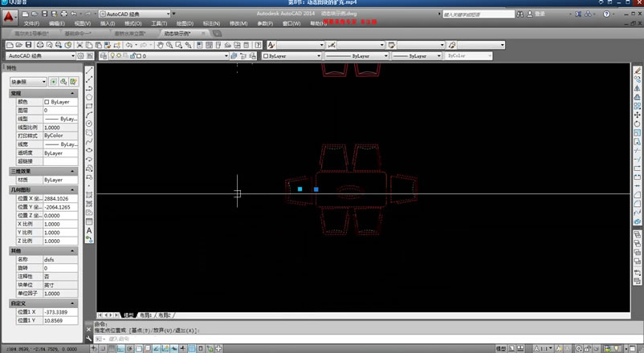Image resolution: width=644 pixels, height=353 pixels.
Task: Toggle the toolbar/window lock icon in the status bar
Action: pos(587,349)
